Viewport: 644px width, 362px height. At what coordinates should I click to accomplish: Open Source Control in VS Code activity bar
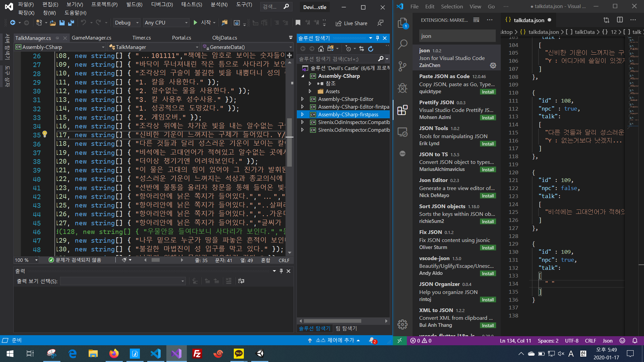(402, 66)
